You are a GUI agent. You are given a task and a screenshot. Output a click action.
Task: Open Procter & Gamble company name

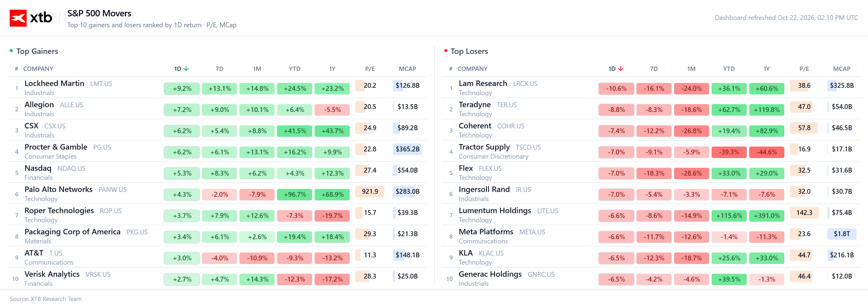56,147
